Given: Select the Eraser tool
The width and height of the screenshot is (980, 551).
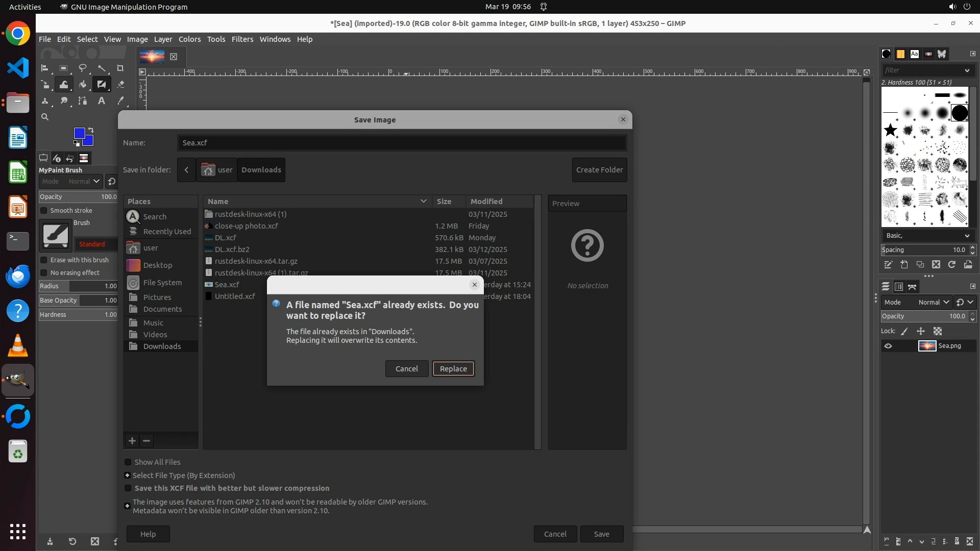Looking at the screenshot, I should pyautogui.click(x=120, y=85).
